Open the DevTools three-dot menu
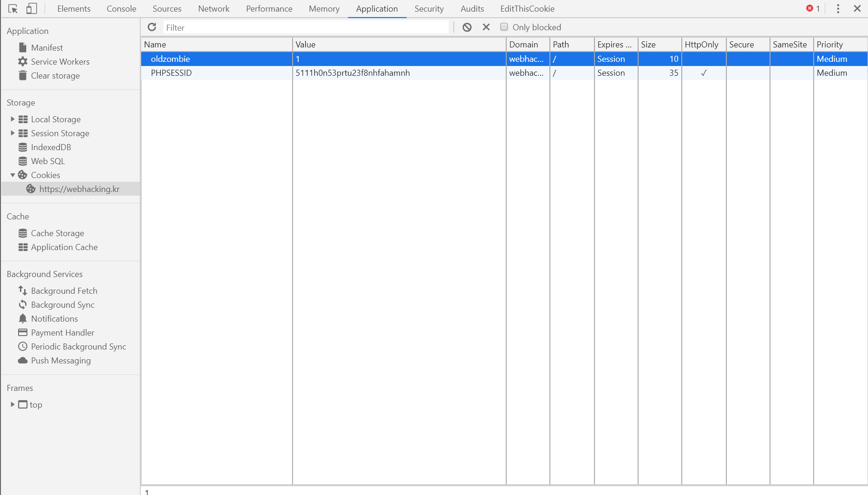Viewport: 868px width, 495px height. [838, 9]
